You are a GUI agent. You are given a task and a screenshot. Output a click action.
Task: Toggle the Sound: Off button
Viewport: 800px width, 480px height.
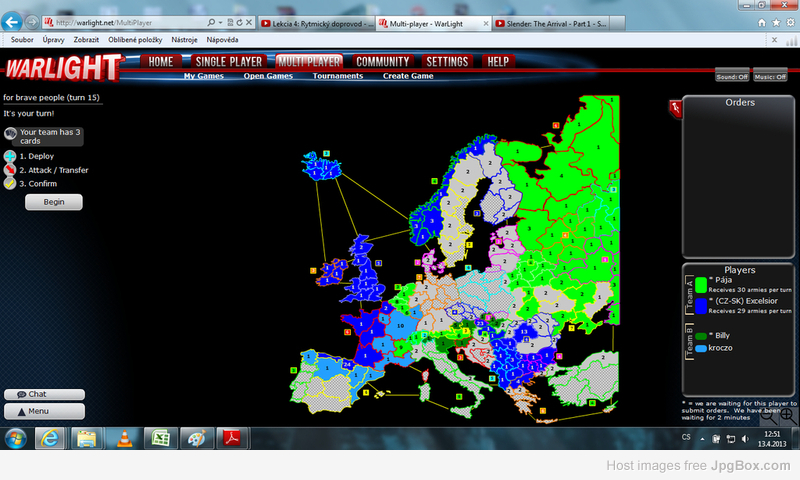tap(731, 77)
